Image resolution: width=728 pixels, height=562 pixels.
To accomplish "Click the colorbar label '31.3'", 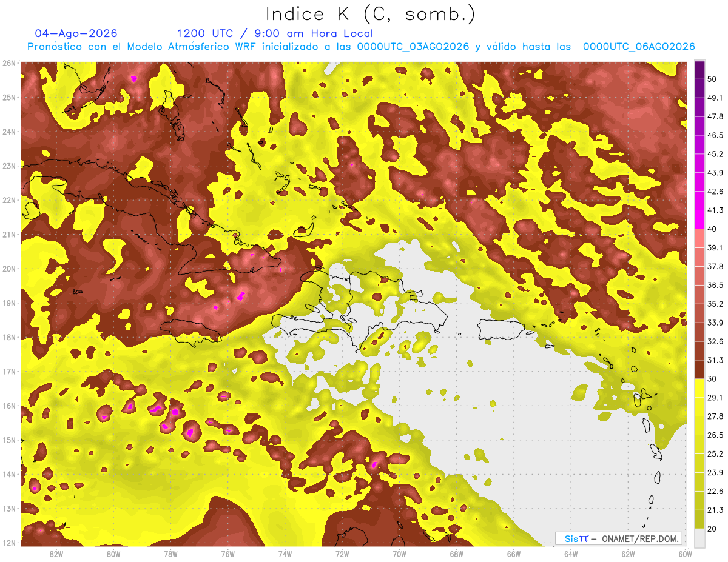I will [715, 360].
